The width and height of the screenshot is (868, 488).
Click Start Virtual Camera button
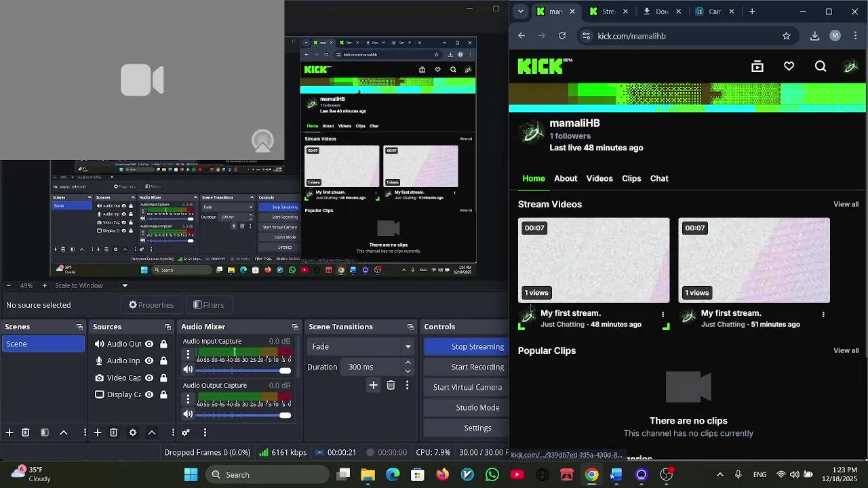point(467,387)
